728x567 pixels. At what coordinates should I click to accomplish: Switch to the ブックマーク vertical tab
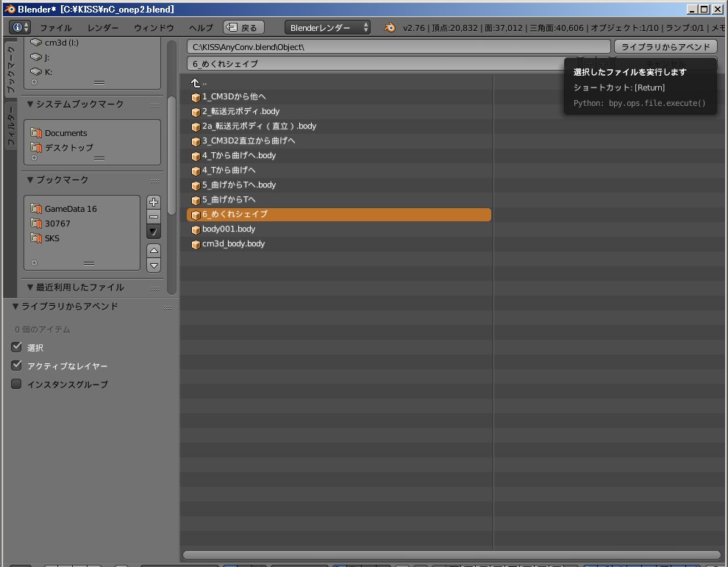click(10, 68)
